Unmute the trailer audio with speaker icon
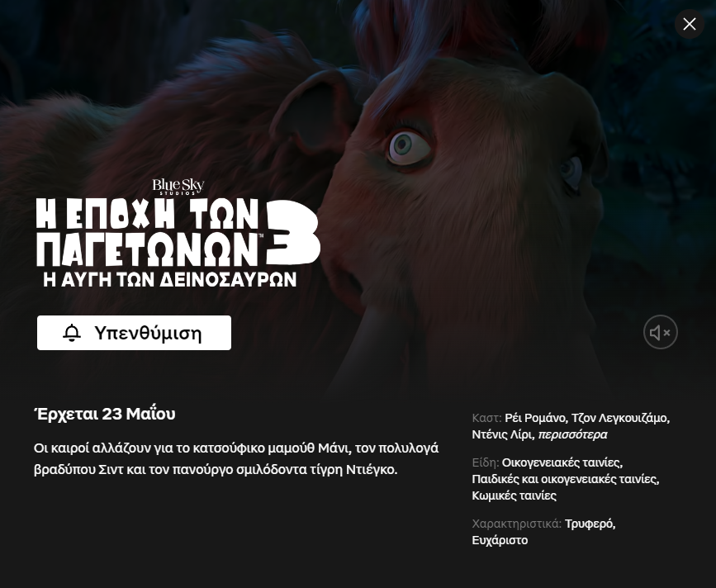 (661, 332)
